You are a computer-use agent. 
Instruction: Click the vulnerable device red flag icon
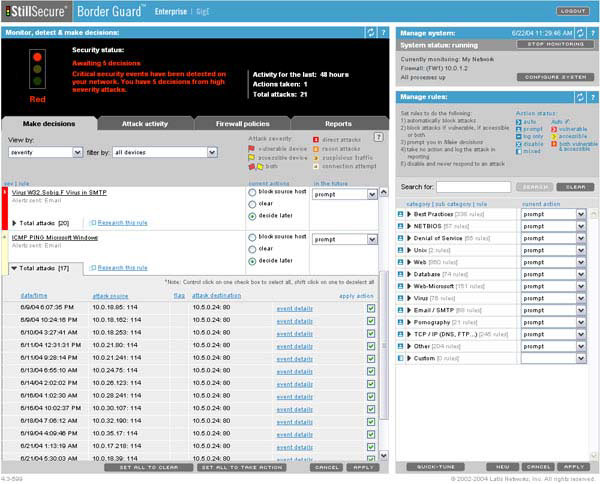(251, 148)
